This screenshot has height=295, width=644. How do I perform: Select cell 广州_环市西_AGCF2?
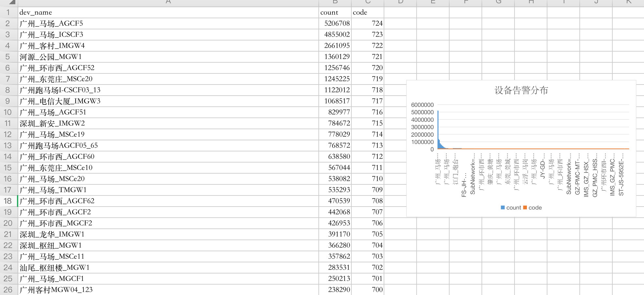pos(168,212)
